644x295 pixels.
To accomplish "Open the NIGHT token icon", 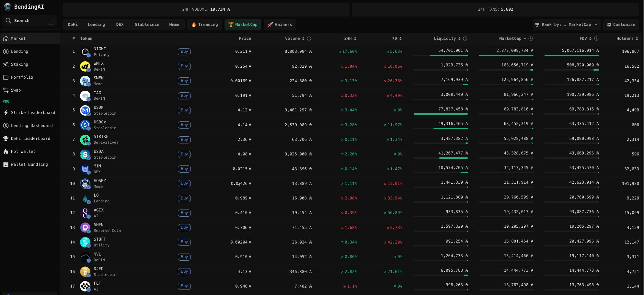I will point(85,51).
